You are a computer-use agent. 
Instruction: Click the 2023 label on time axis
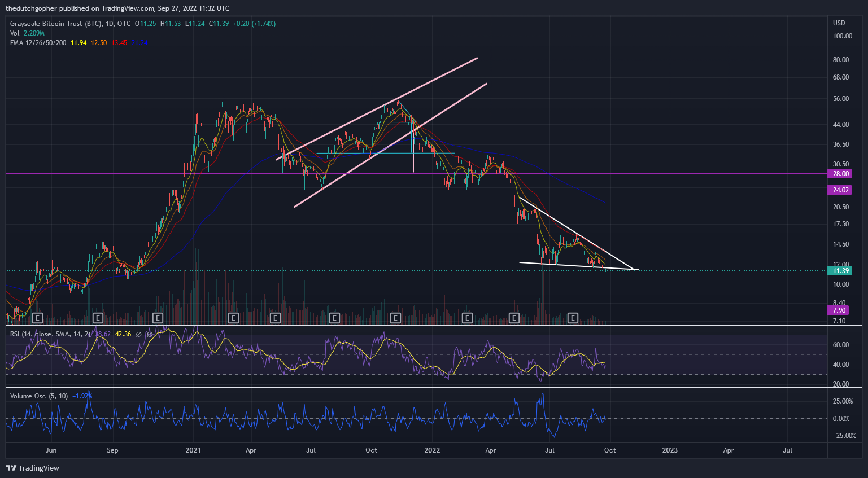pos(670,450)
